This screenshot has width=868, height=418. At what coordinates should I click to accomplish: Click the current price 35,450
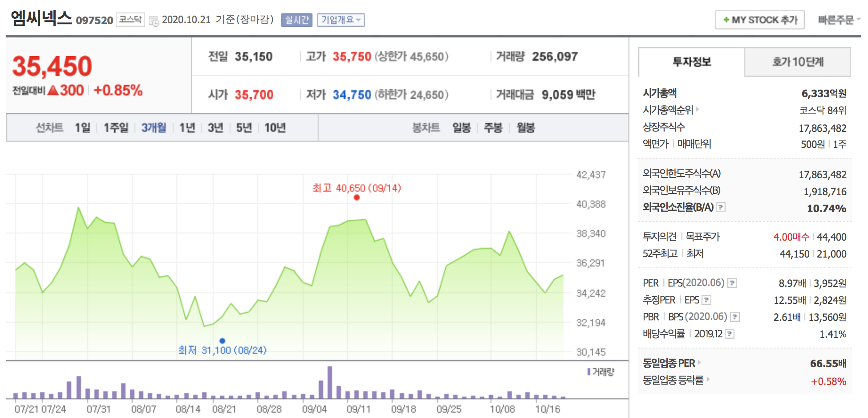[x=52, y=66]
